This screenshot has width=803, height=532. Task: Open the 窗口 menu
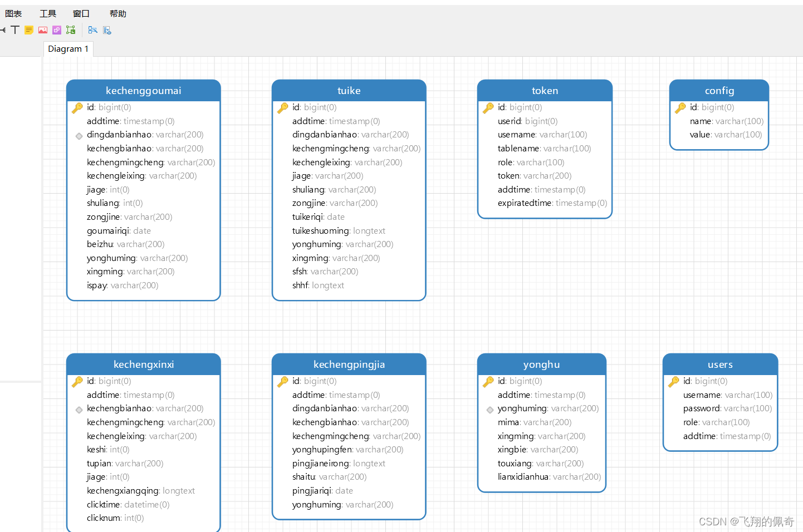(81, 14)
